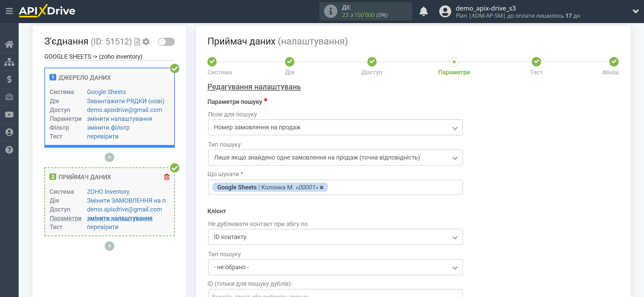Click the user avatar icon
Viewport: 644px width, 297px height.
tap(445, 11)
